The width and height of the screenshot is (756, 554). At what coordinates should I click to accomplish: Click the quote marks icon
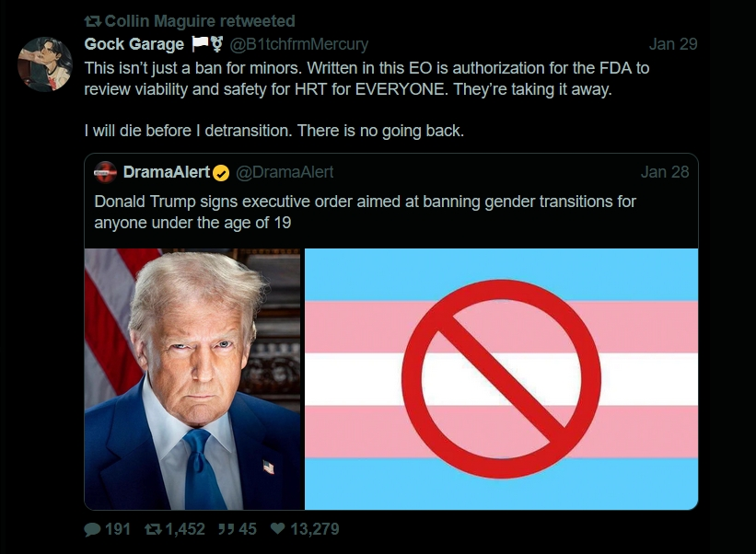point(226,529)
